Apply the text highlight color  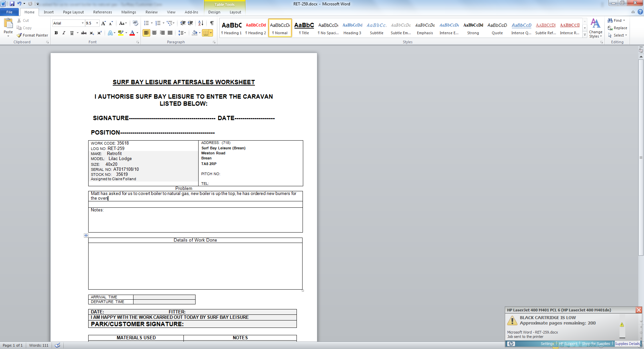(x=120, y=33)
